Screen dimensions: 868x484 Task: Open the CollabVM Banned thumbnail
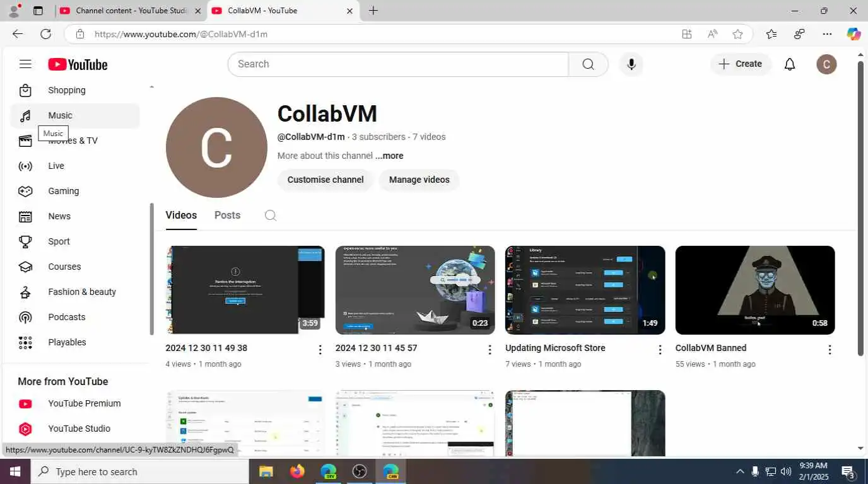pos(755,290)
